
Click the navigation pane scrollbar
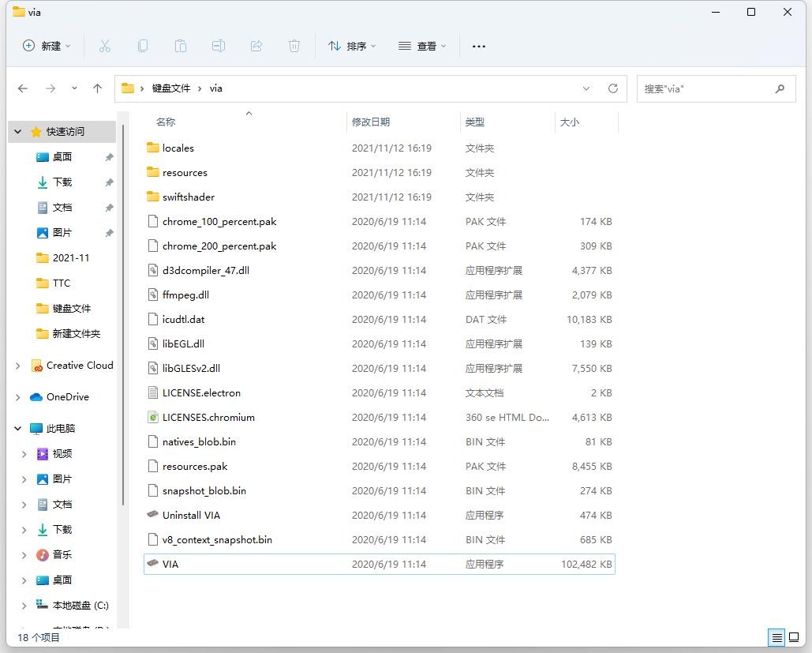pyautogui.click(x=122, y=316)
